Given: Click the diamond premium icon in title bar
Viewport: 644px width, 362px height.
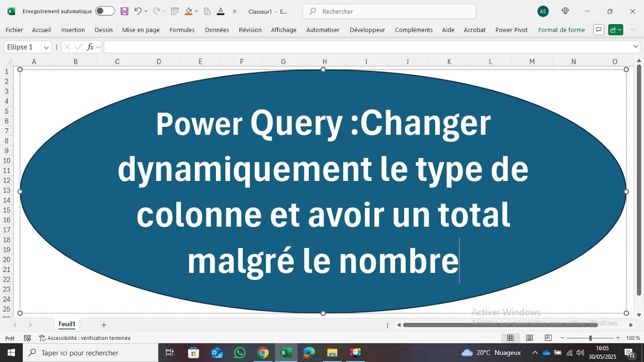Looking at the screenshot, I should 565,11.
